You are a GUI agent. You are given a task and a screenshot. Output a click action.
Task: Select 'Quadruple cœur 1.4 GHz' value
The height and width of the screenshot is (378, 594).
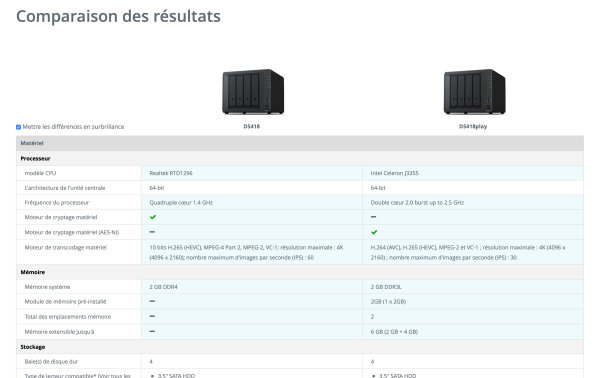tap(181, 203)
